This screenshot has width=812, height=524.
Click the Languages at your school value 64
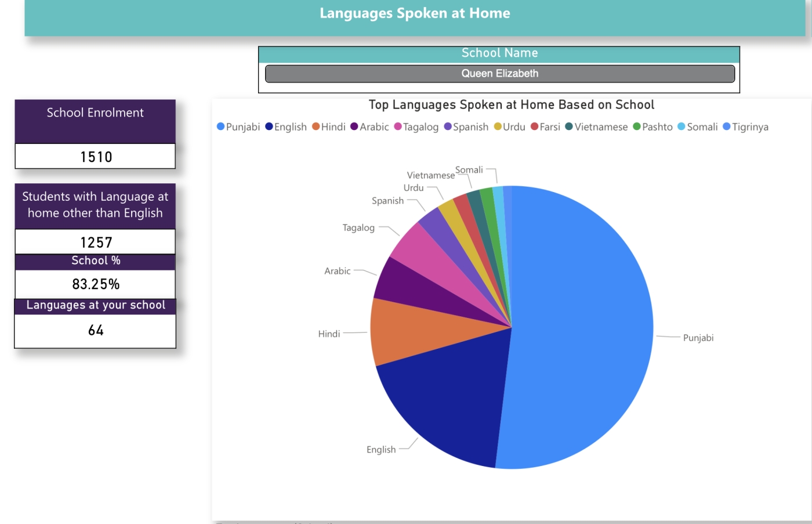click(96, 331)
